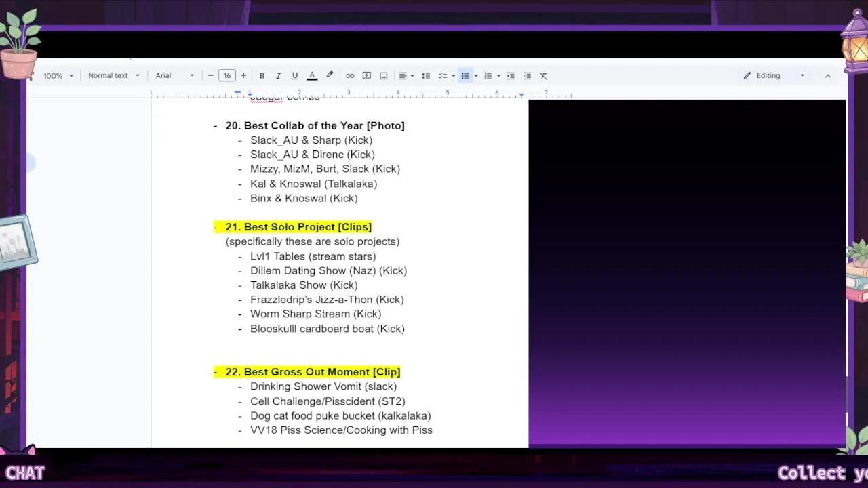Click highlighted '21. Best Solo Project [Clips]'
Image resolution: width=868 pixels, height=488 pixels.
(x=298, y=227)
